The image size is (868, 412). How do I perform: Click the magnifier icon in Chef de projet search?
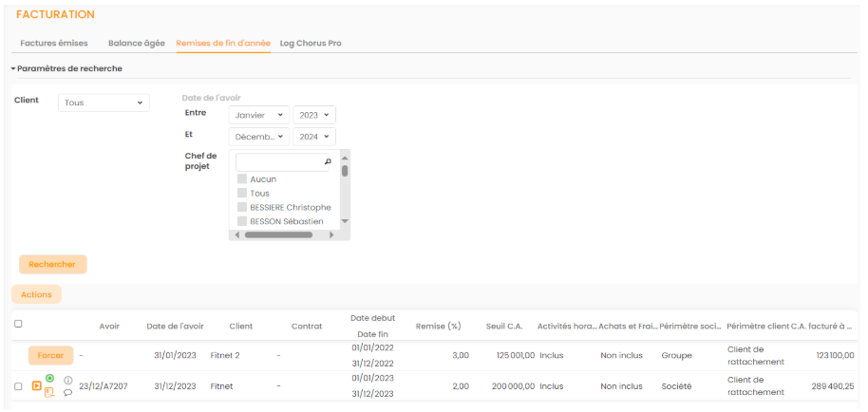tap(328, 162)
